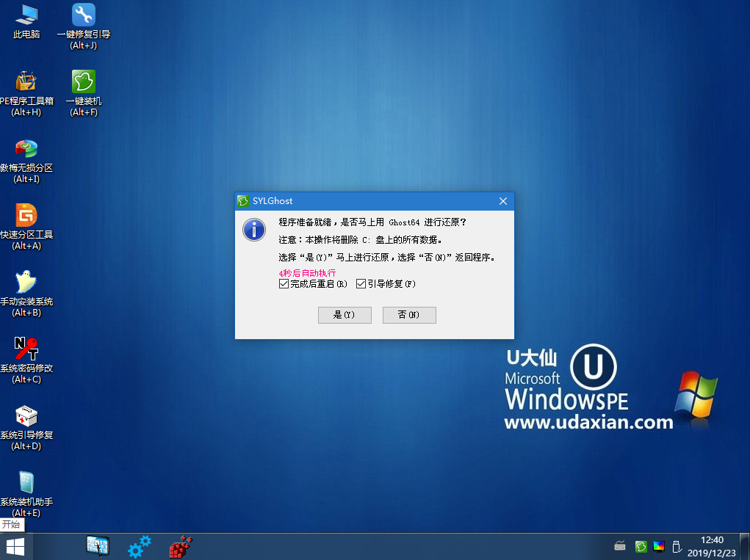Open 系统引导修复 boot repair icon
This screenshot has width=750, height=560.
coord(26,416)
